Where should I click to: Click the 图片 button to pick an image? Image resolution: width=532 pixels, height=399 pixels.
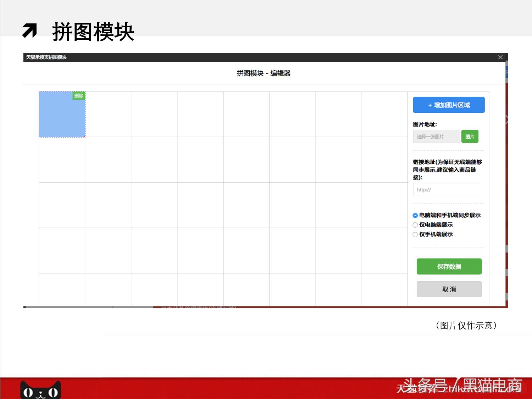click(470, 136)
